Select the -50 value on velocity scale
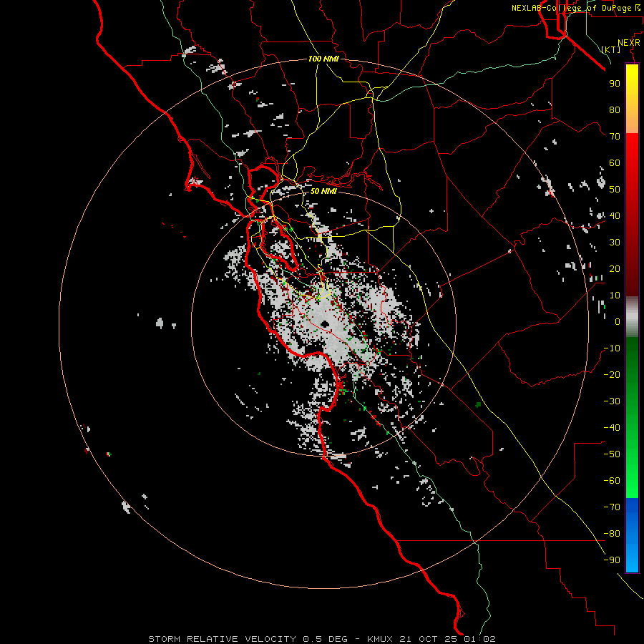Image resolution: width=644 pixels, height=644 pixels. (612, 454)
